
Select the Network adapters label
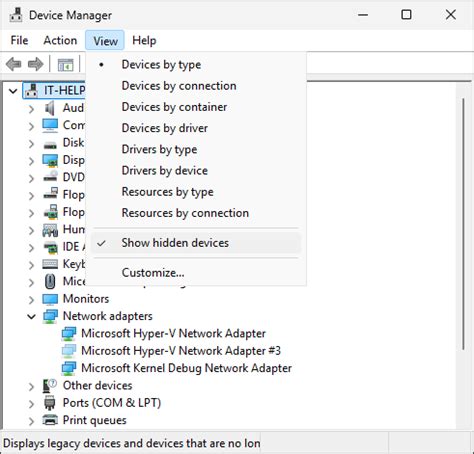[108, 316]
